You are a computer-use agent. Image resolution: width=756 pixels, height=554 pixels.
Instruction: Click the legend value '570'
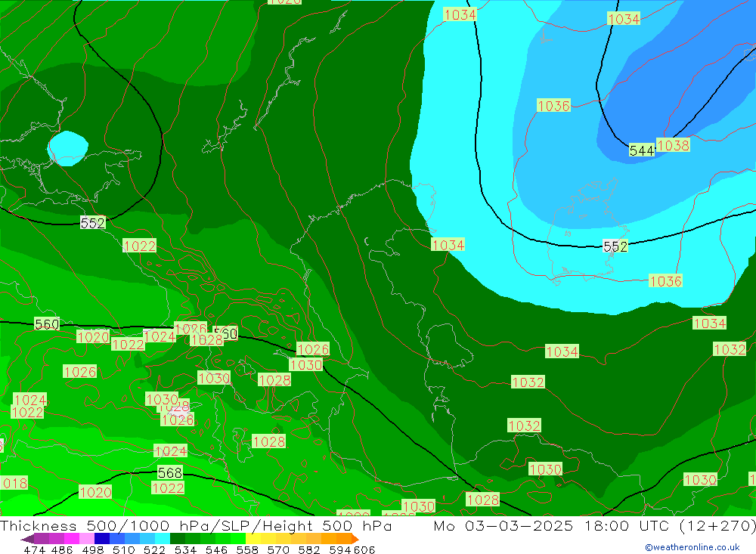click(x=278, y=549)
